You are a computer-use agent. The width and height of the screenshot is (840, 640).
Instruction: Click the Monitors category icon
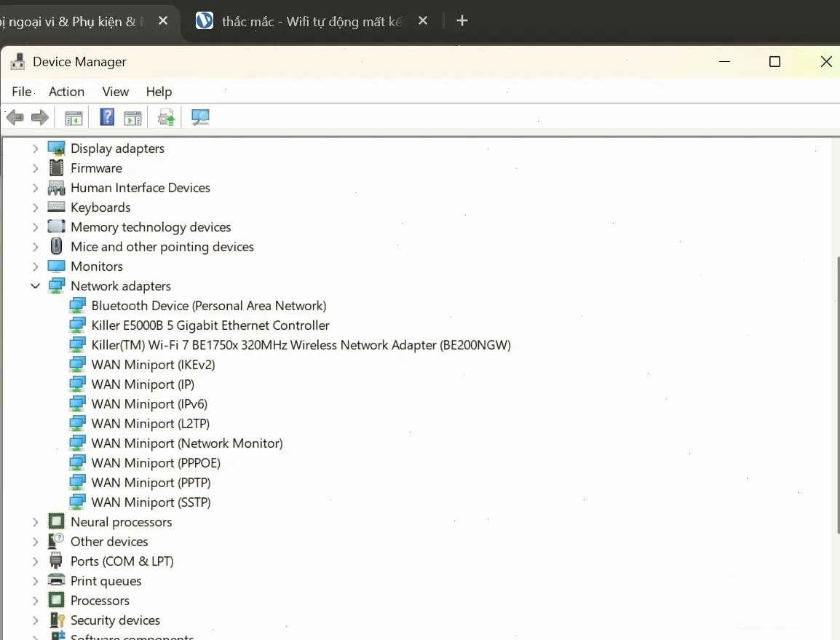(x=56, y=266)
